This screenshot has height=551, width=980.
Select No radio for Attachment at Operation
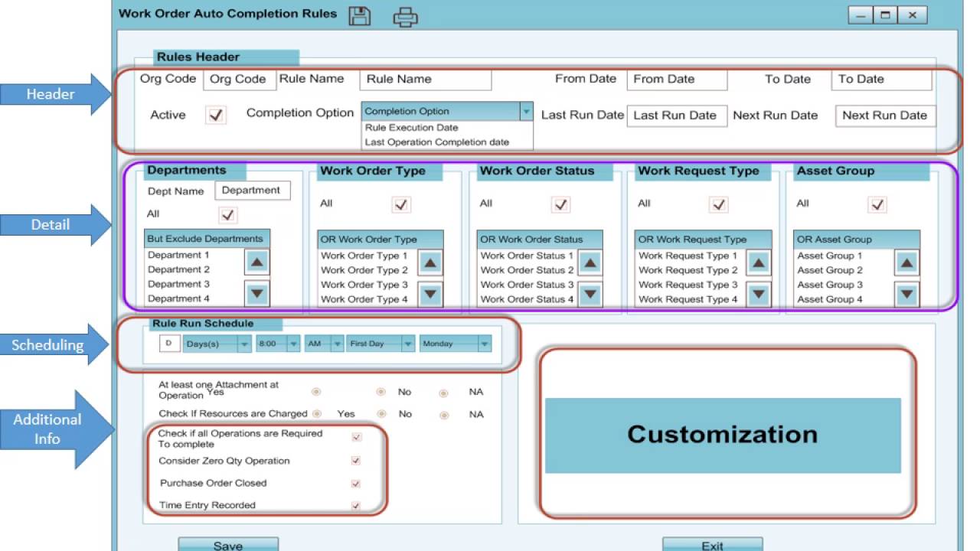pyautogui.click(x=381, y=392)
